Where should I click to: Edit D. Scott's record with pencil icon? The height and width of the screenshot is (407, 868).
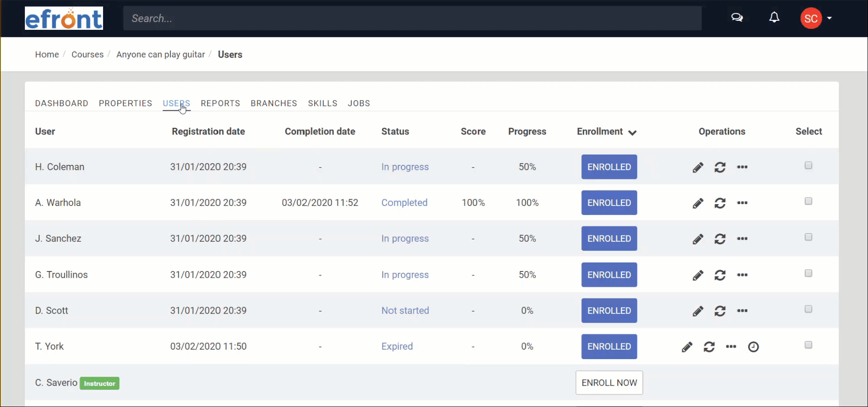point(698,311)
